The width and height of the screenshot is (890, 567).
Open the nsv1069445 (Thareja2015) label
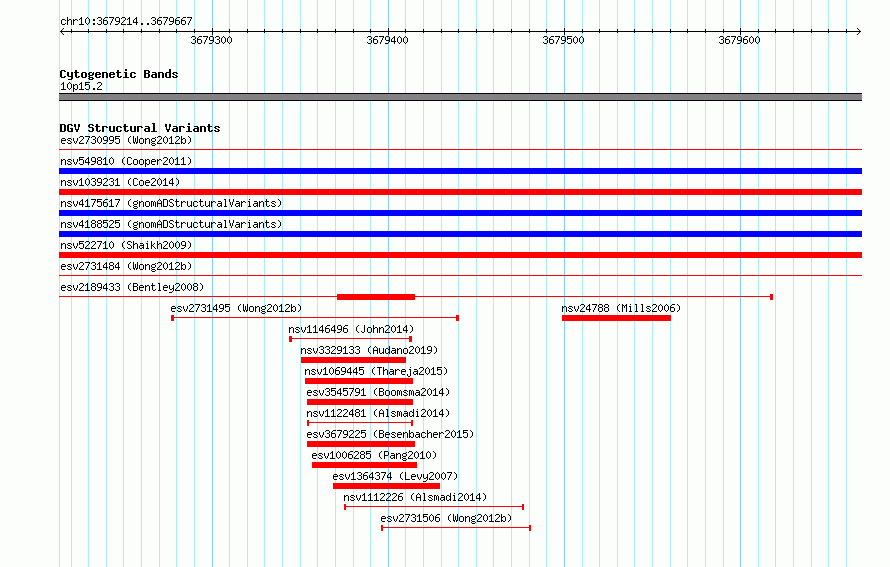click(376, 371)
